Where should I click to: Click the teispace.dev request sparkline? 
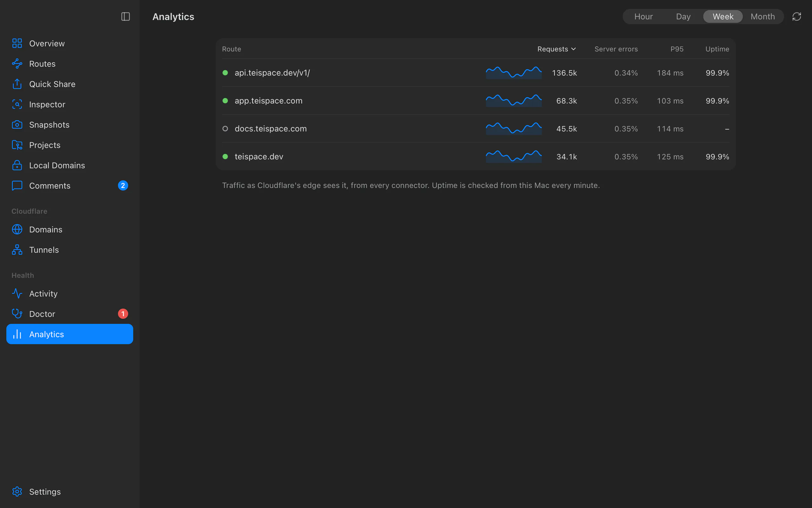tap(514, 156)
